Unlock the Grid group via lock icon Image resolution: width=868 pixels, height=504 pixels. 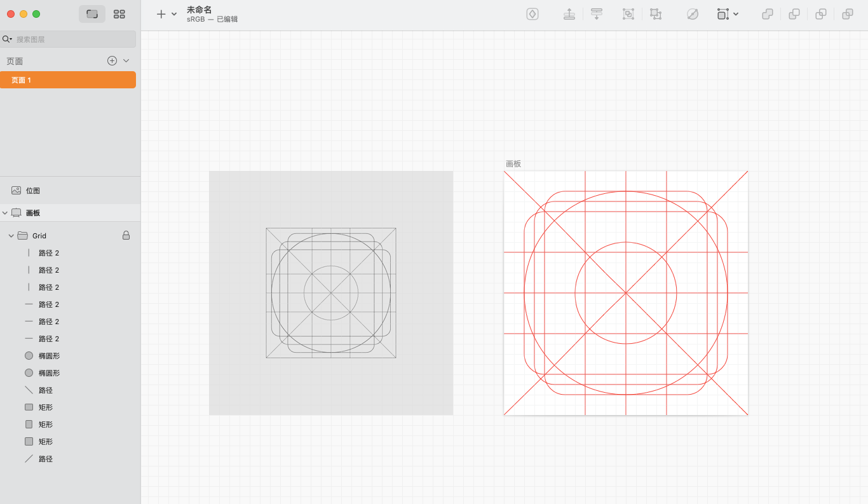point(126,236)
